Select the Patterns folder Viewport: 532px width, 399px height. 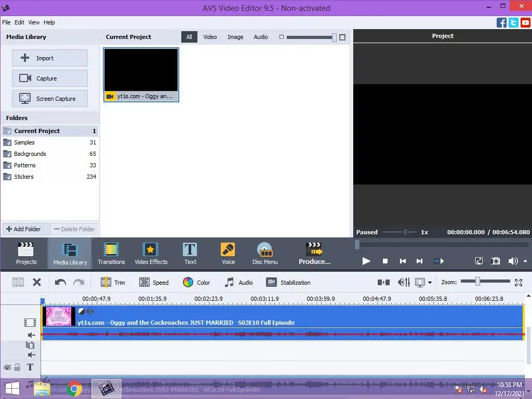tap(50, 165)
